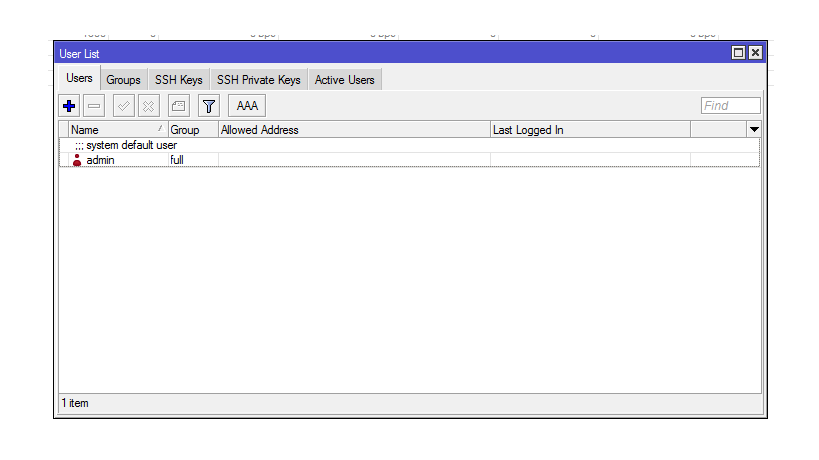Open the comment icon in toolbar
Screen dimensions: 819x460
179,106
